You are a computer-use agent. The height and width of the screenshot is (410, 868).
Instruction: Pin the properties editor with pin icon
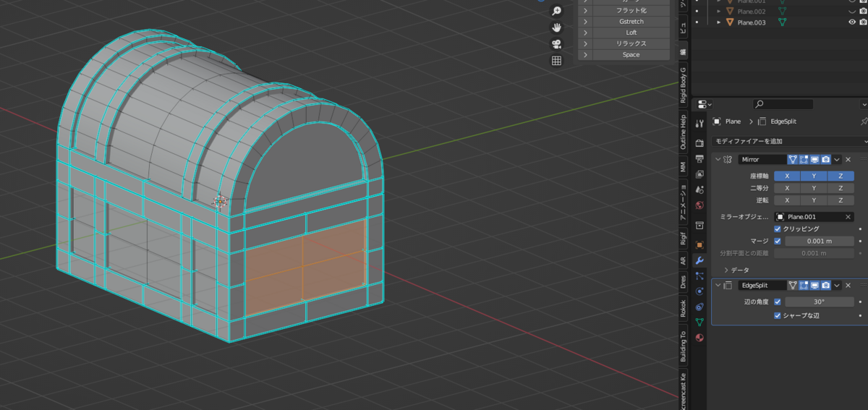pos(864,121)
